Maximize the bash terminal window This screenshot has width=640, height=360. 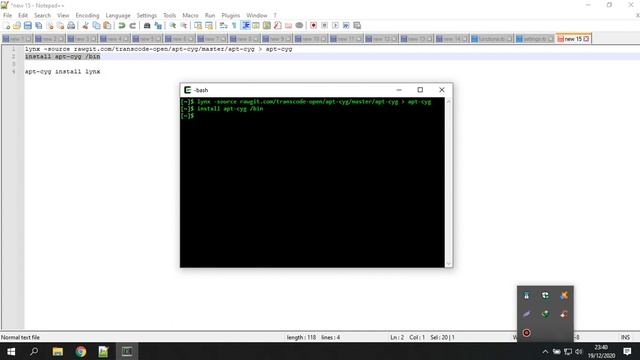pyautogui.click(x=420, y=90)
